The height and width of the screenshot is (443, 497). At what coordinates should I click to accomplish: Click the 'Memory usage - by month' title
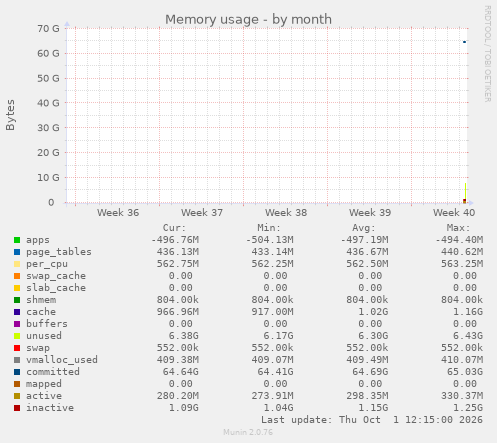(248, 19)
